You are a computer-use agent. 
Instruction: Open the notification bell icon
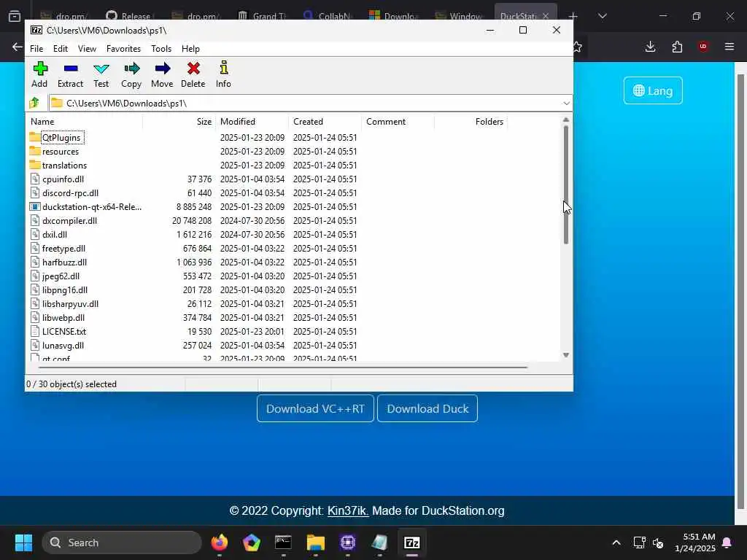(x=727, y=542)
